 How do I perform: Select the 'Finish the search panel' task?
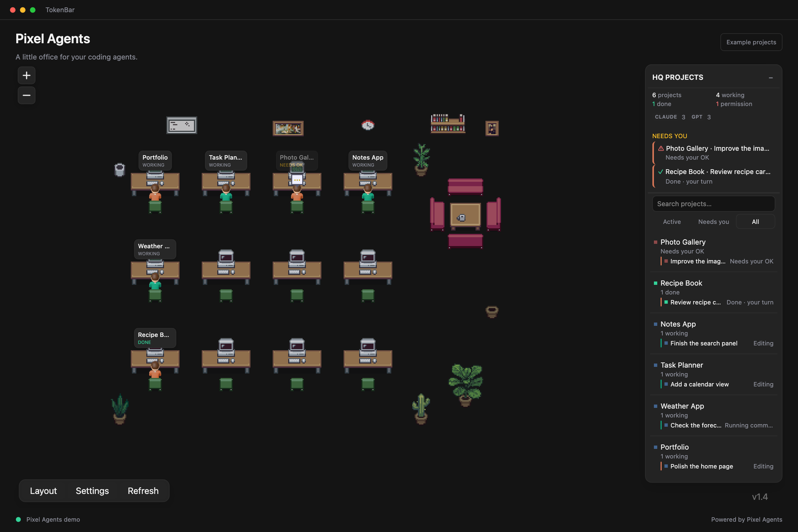coord(717,343)
